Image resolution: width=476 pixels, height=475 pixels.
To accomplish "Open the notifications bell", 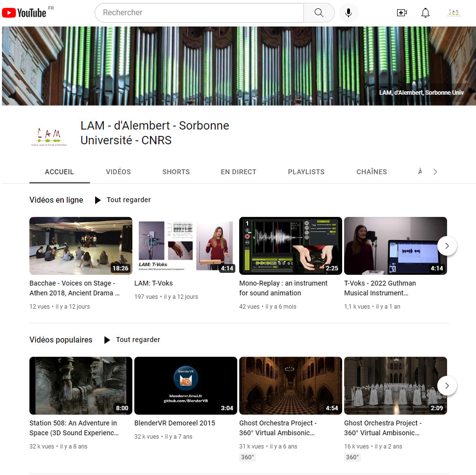I will pyautogui.click(x=425, y=13).
